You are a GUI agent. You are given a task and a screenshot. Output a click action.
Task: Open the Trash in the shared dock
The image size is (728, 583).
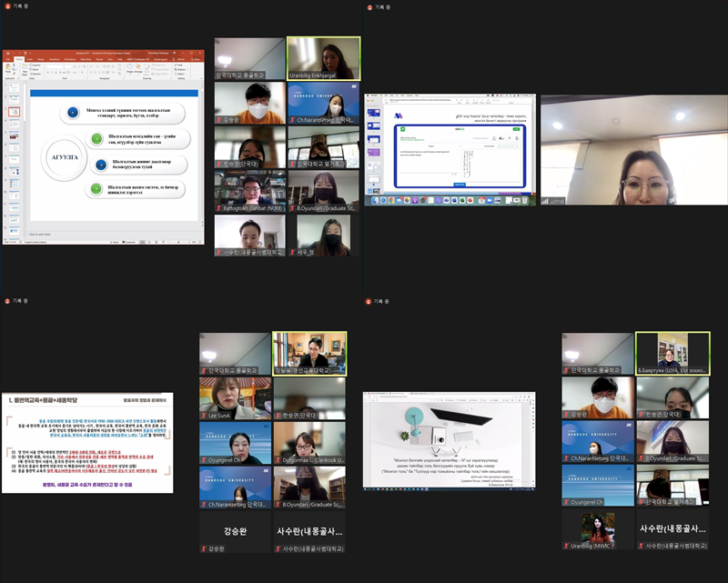525,200
